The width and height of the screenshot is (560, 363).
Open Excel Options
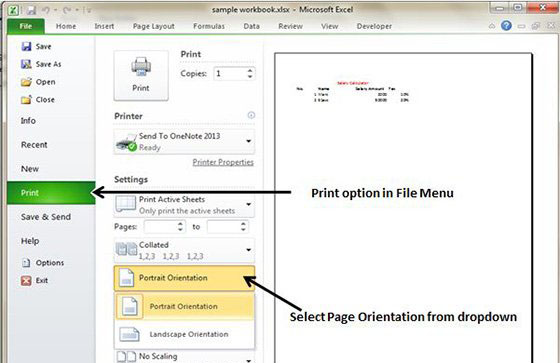coord(43,263)
